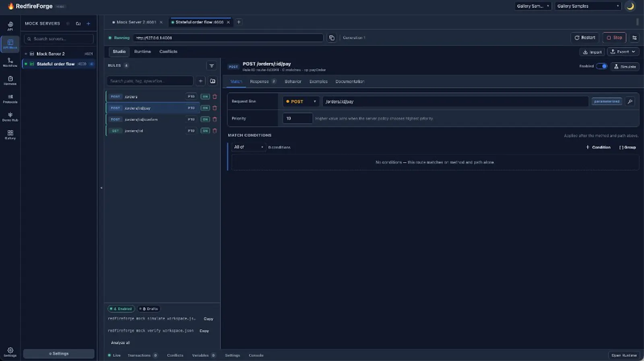644x361 pixels.
Task: Close the Stateful order flow tab
Action: coord(228,22)
